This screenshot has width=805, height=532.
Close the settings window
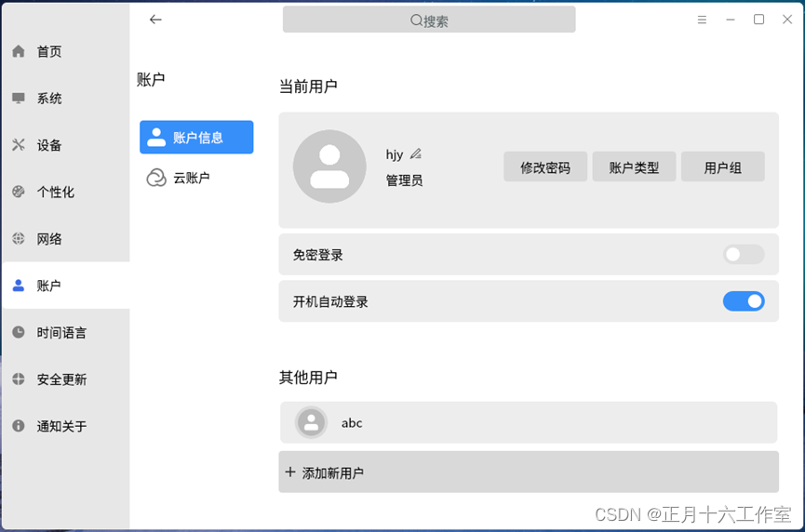787,20
